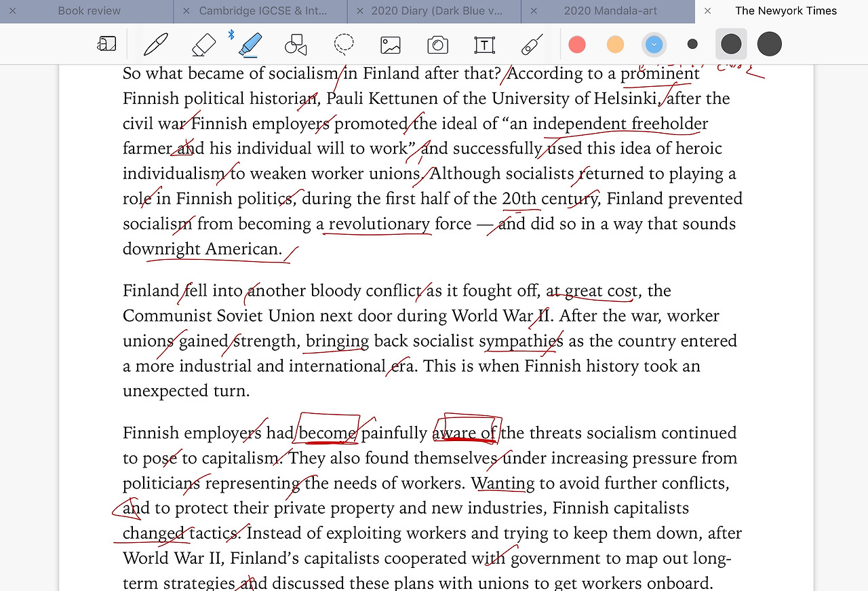Screen dimensions: 868x591
Task: Close the 2020 Diary tab
Action: pyautogui.click(x=359, y=11)
